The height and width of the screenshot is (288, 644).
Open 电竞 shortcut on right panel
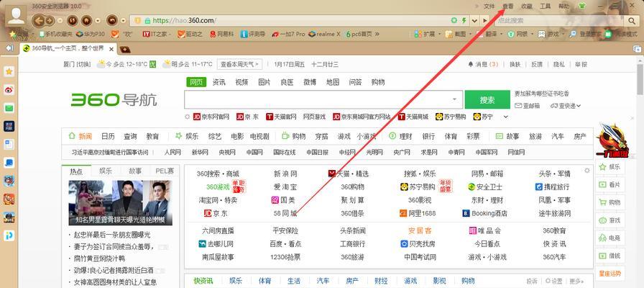(x=610, y=238)
